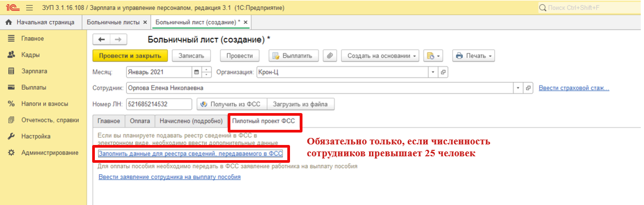Click the Поиск Ctrl+Shift+F search box

590,8
